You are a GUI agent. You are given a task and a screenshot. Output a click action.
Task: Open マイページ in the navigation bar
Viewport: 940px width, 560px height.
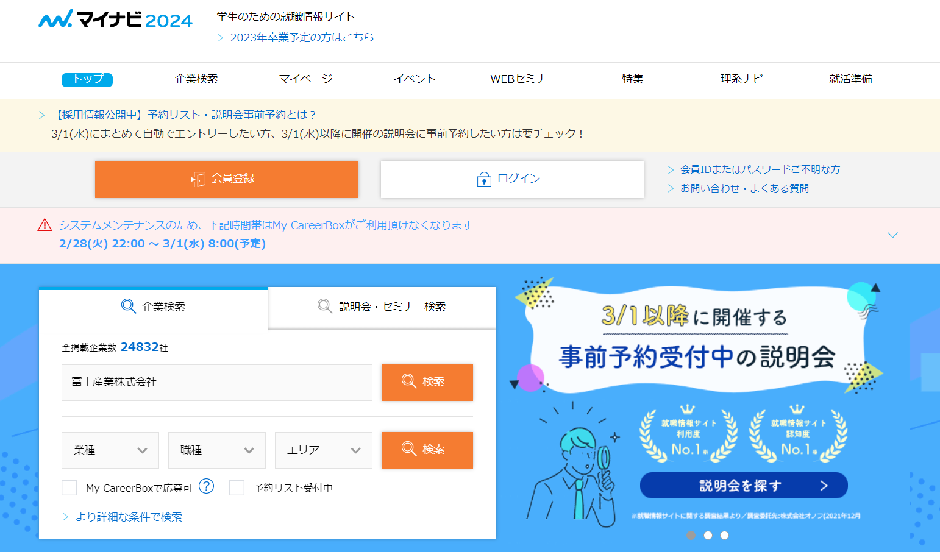(x=306, y=79)
